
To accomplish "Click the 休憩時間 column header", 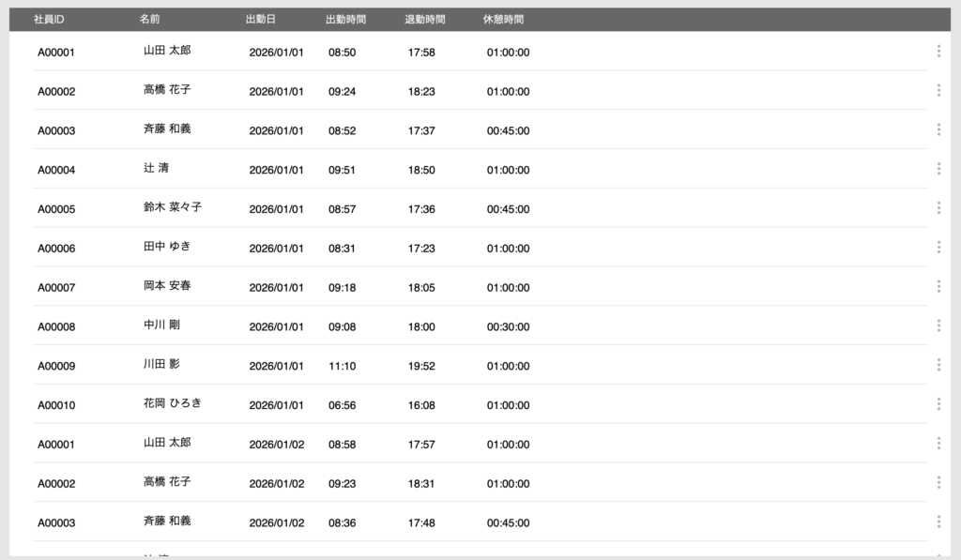I will tap(503, 20).
